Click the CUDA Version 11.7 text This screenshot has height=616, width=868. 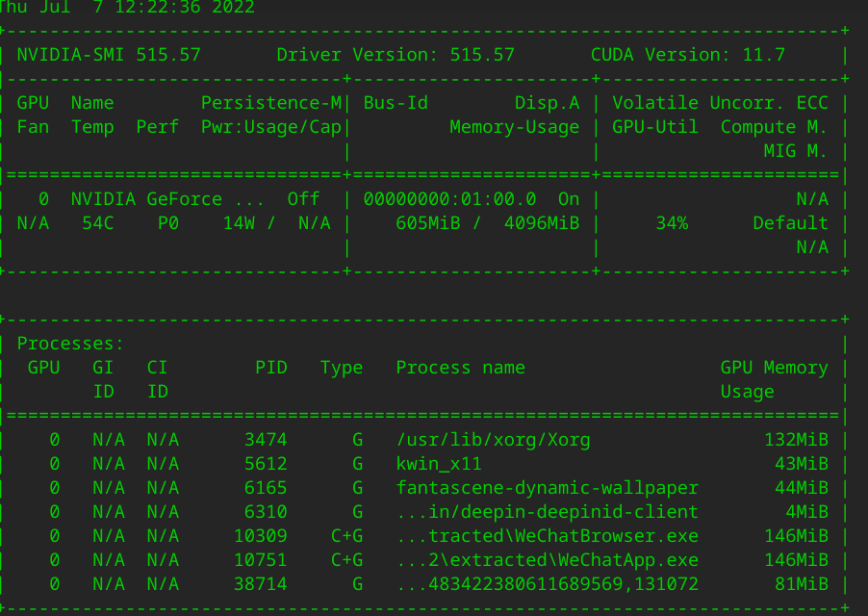pyautogui.click(x=688, y=55)
